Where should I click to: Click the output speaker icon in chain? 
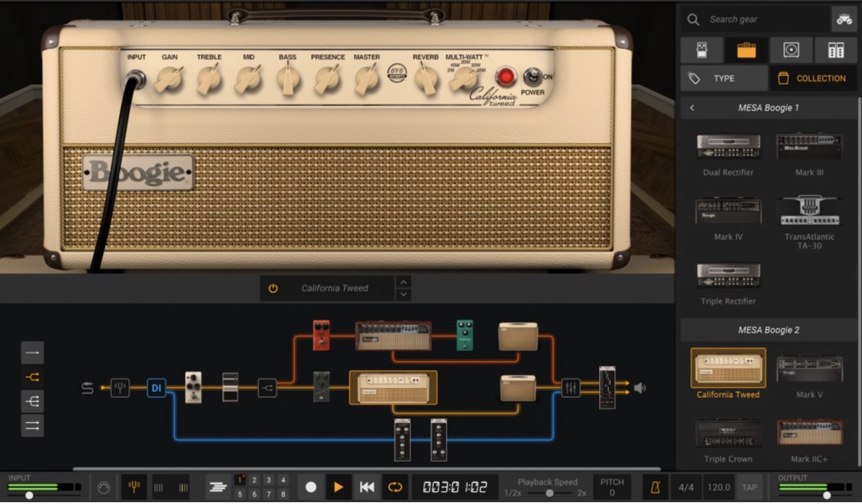[640, 388]
